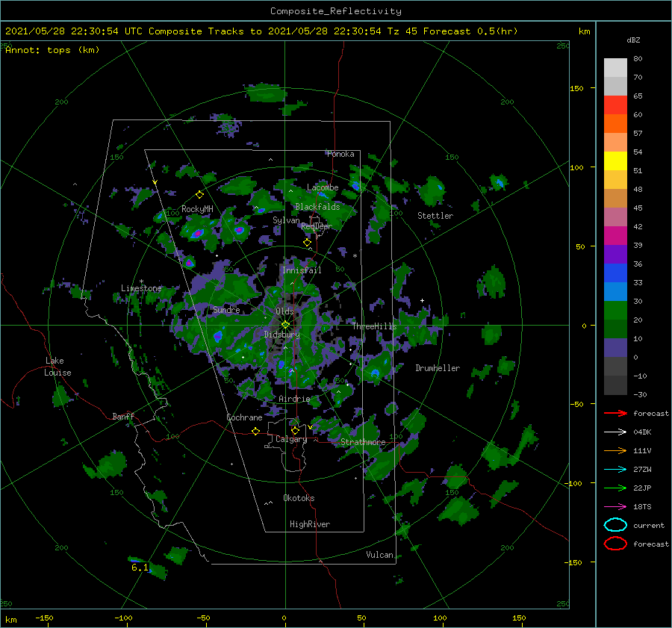Screen dimensions: 672x628
Task: Click the Blackfalds town label
Action: [317, 207]
